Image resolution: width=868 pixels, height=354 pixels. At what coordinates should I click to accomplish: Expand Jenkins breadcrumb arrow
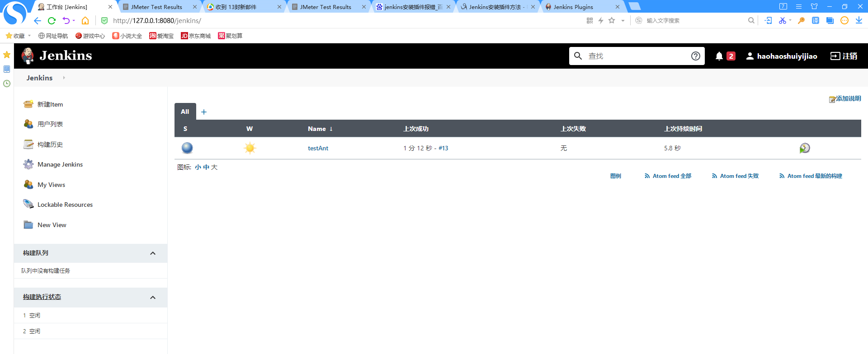(64, 78)
